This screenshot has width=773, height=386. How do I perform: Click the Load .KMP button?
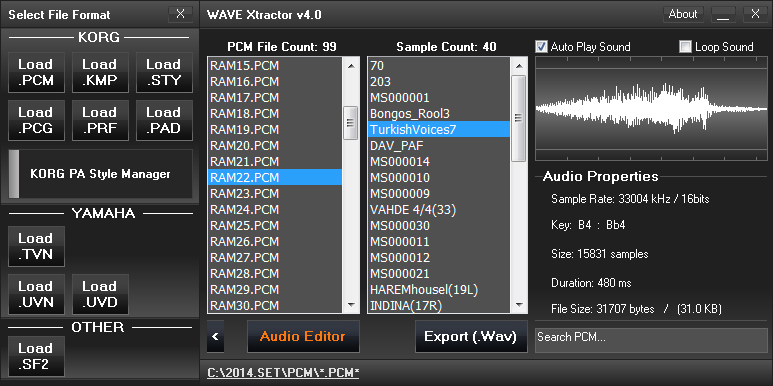(100, 72)
